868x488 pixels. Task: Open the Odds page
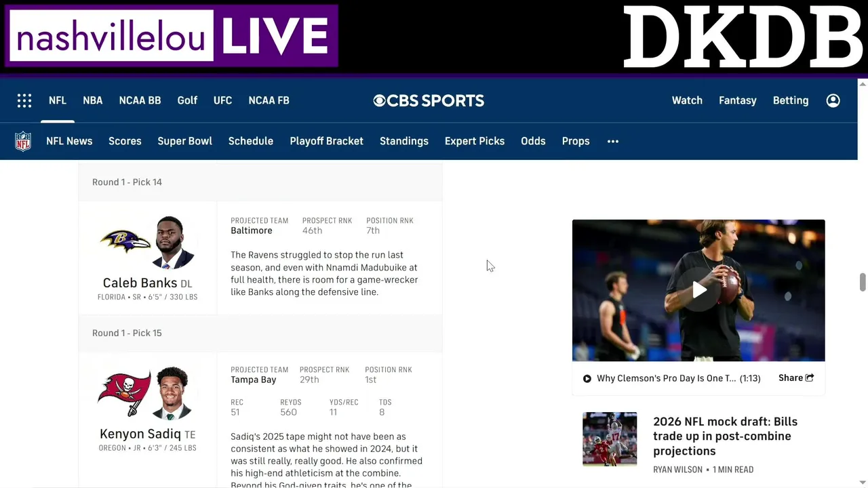pyautogui.click(x=533, y=141)
